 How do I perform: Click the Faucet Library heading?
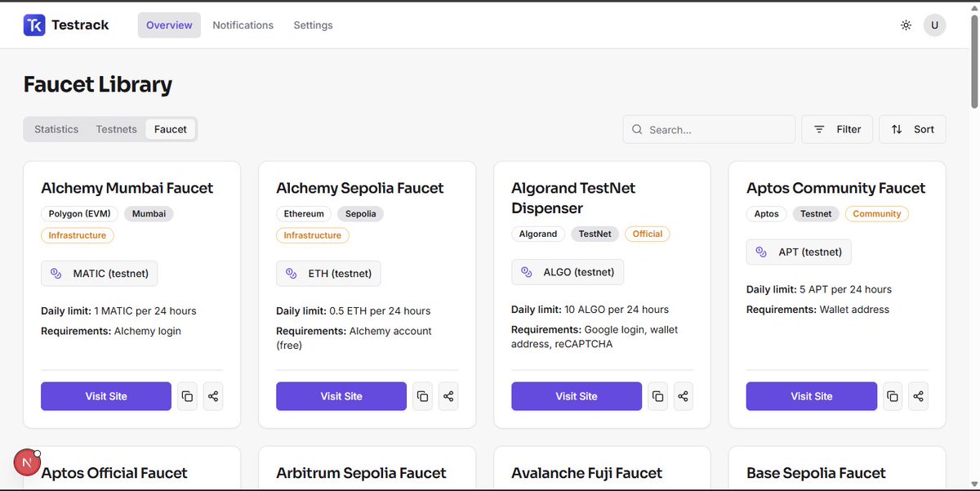pos(98,84)
